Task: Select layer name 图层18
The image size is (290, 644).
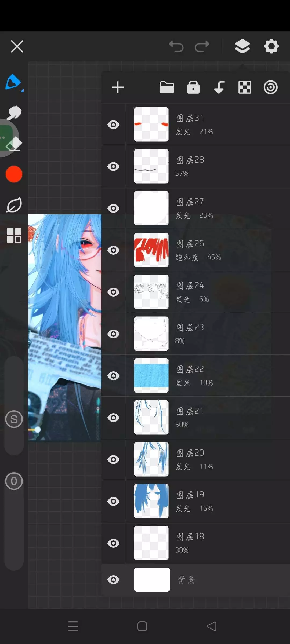Action: [190, 536]
